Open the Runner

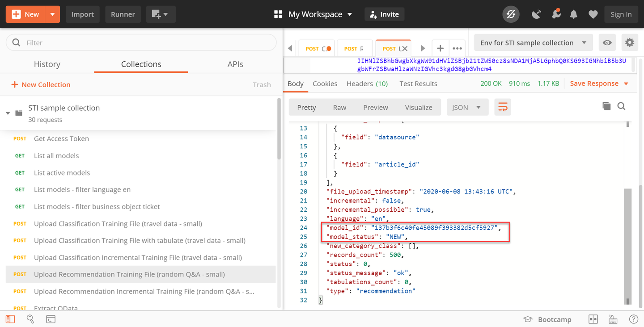coord(123,14)
